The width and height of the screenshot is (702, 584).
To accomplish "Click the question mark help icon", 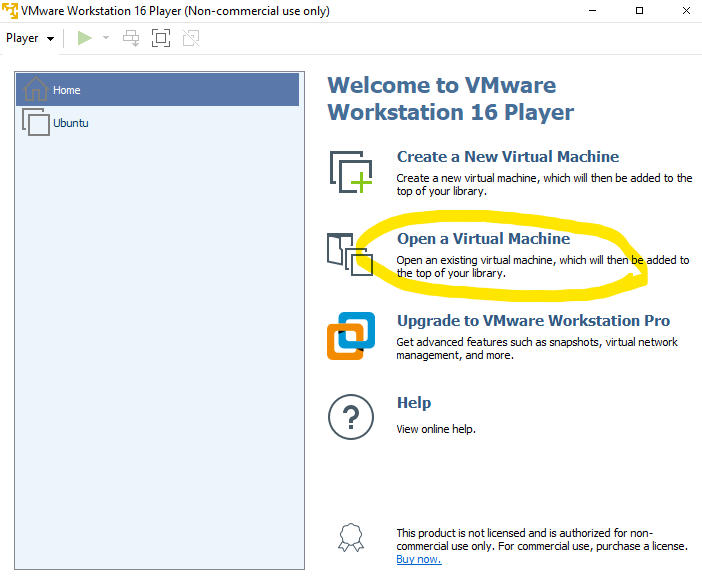I will tap(351, 417).
